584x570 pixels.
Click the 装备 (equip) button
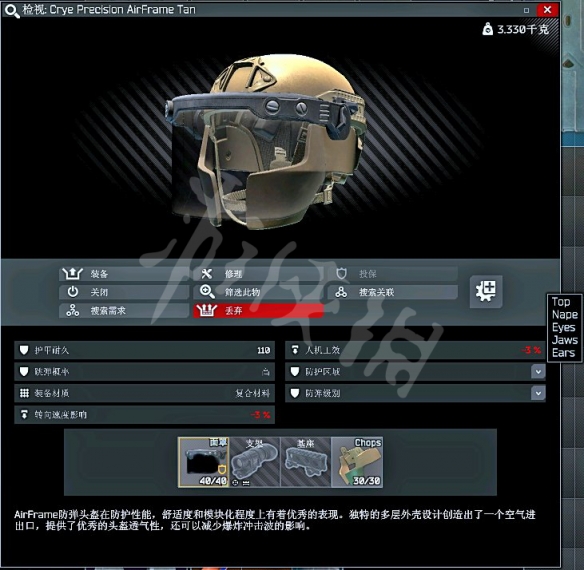pyautogui.click(x=124, y=274)
